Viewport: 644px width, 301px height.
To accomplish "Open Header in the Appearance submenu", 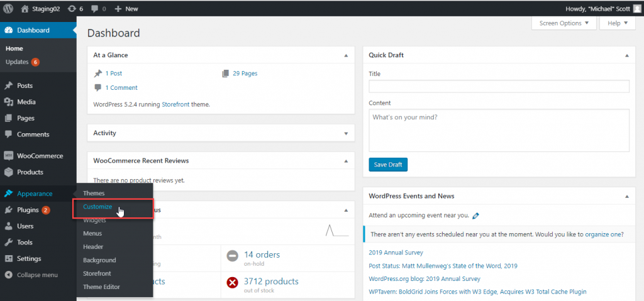I will [x=93, y=247].
